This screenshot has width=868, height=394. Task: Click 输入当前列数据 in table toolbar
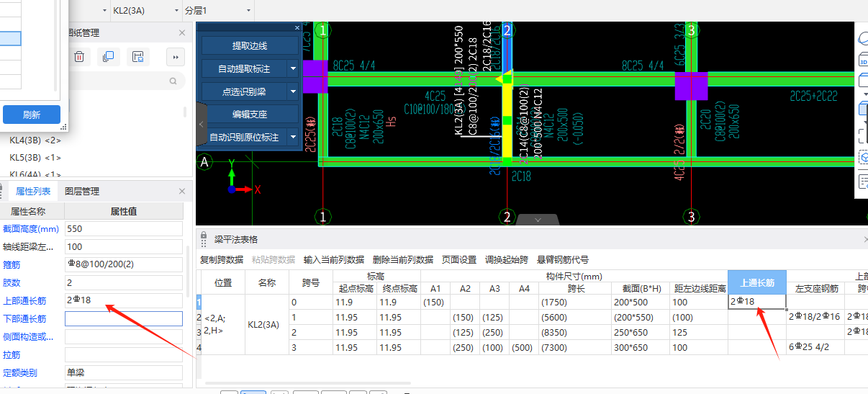(334, 260)
